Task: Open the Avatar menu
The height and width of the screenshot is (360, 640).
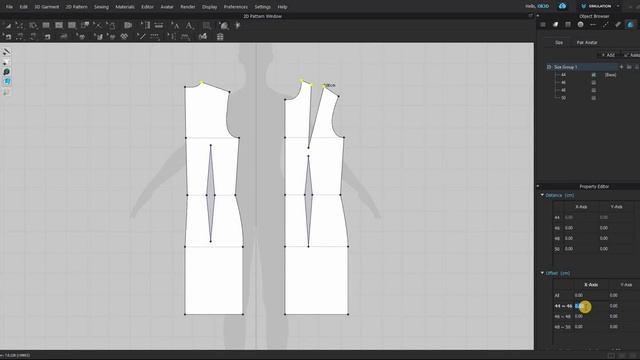Action: point(167,7)
